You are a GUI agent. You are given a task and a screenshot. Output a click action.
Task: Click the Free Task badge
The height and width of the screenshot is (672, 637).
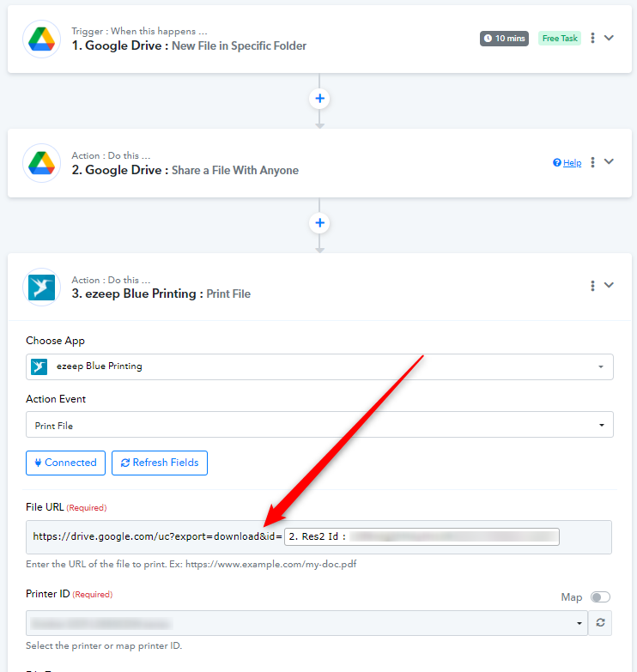point(560,38)
